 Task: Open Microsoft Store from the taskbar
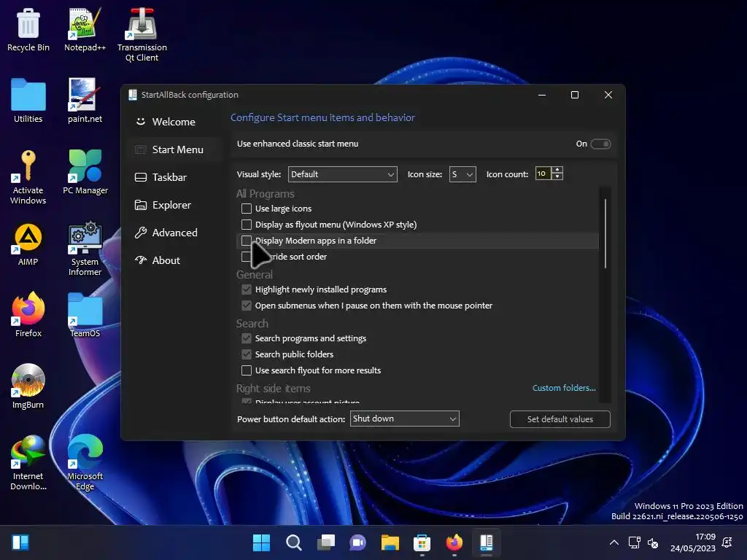pos(422,542)
